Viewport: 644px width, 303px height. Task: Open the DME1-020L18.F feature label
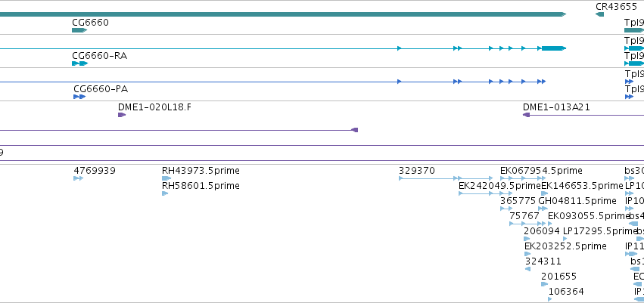coord(155,107)
